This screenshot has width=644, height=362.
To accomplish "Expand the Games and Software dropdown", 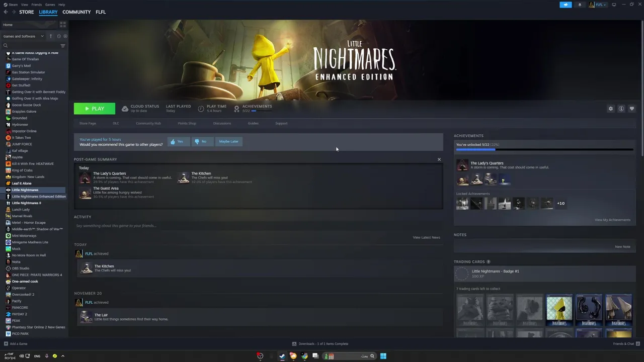I will (23, 36).
